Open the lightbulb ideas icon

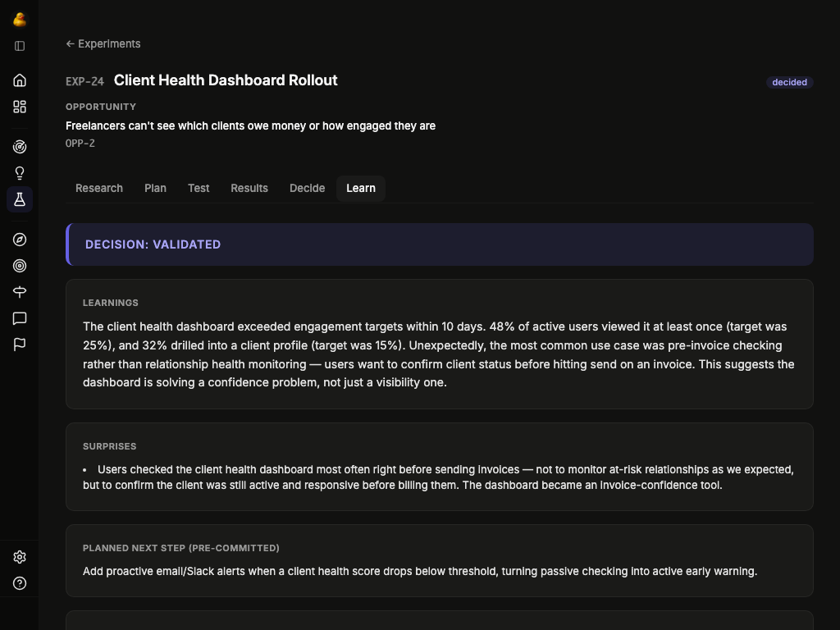pyautogui.click(x=20, y=173)
